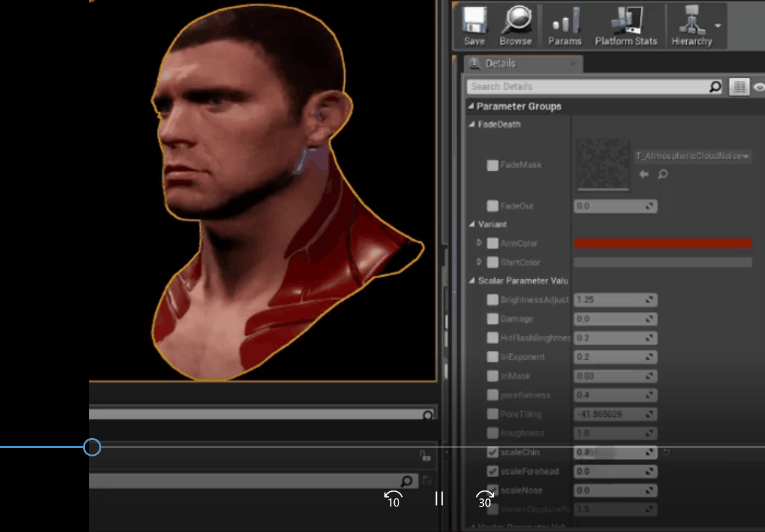
Task: Rewind the video 10 seconds
Action: coord(393,499)
